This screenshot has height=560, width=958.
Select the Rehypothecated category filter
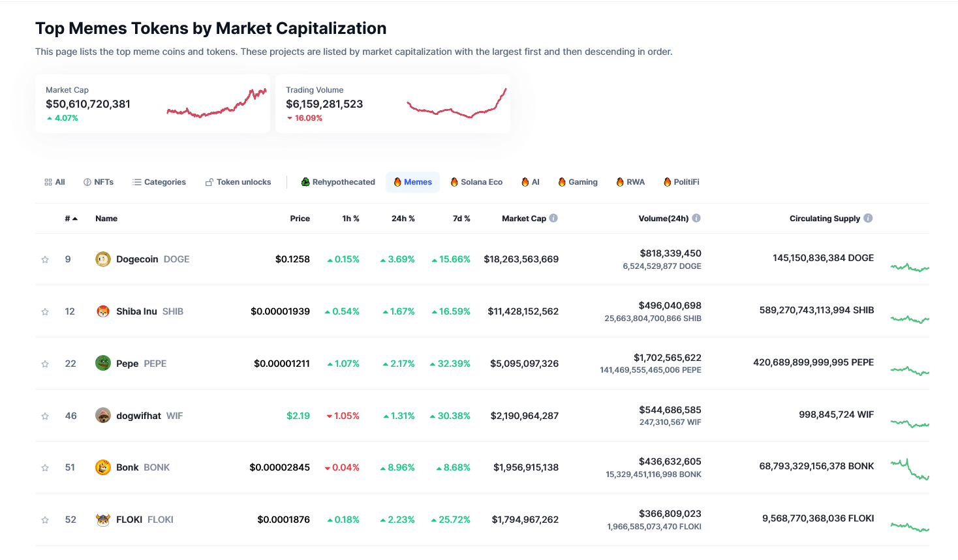(338, 182)
